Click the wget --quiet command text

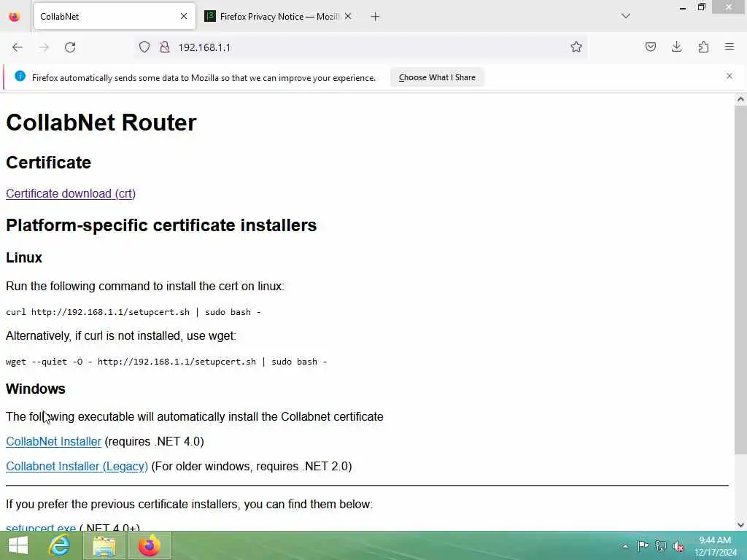(x=166, y=362)
